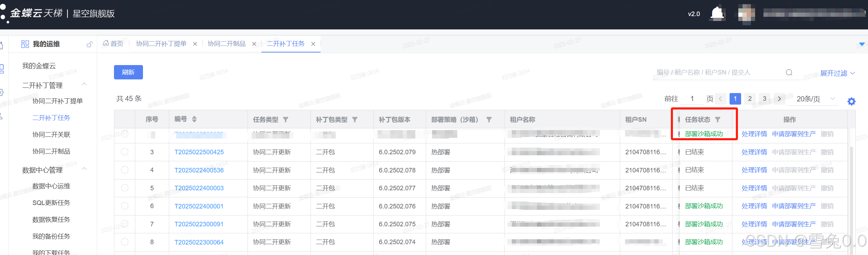Collapse the 二开补丁管理 menu group

point(84,84)
